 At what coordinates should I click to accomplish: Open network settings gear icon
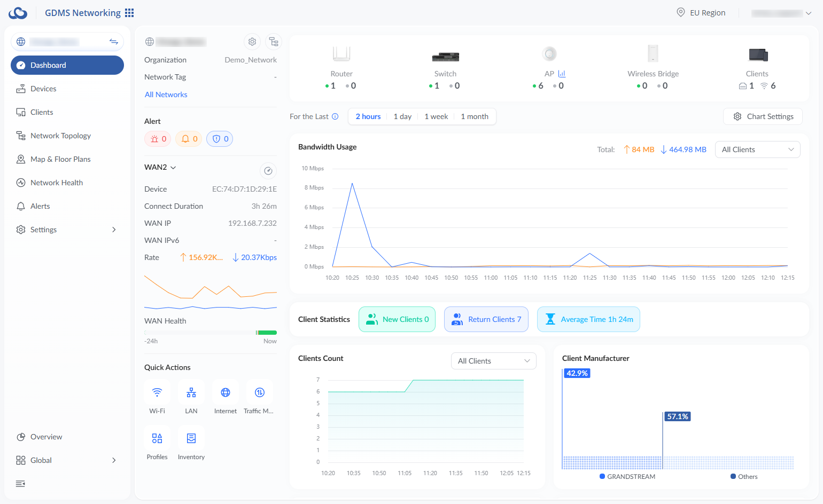click(252, 42)
